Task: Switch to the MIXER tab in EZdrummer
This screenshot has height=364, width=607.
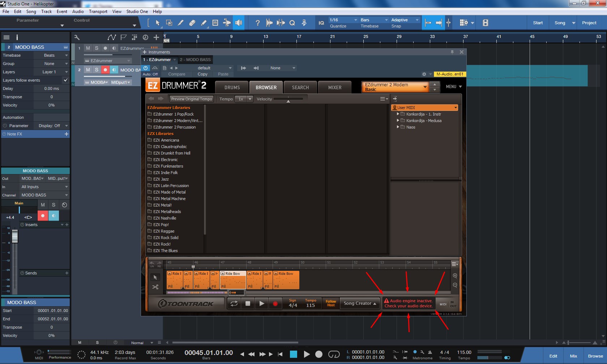Action: (x=335, y=87)
